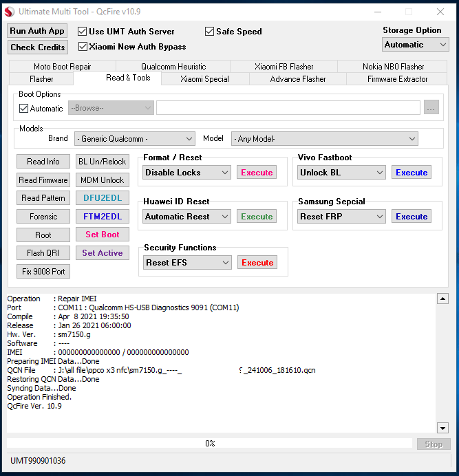Open the Firmware Extractor tab
This screenshot has height=476, width=459.
point(397,79)
